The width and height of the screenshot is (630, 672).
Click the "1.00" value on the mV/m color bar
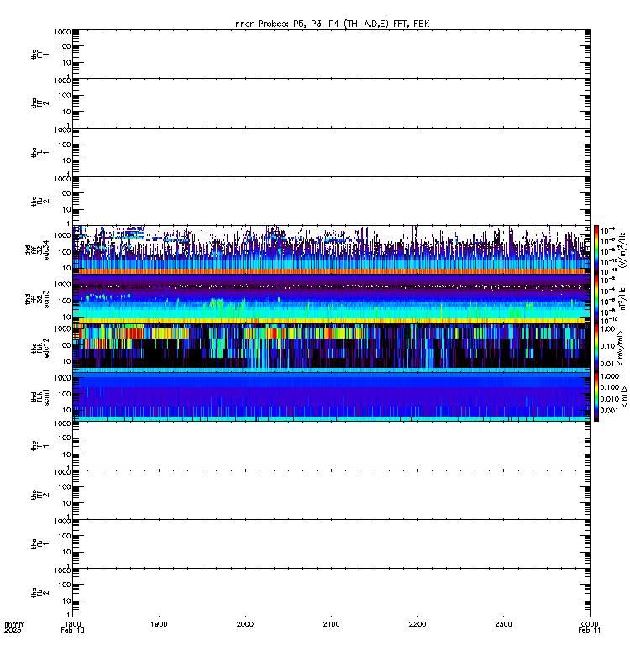[x=607, y=329]
